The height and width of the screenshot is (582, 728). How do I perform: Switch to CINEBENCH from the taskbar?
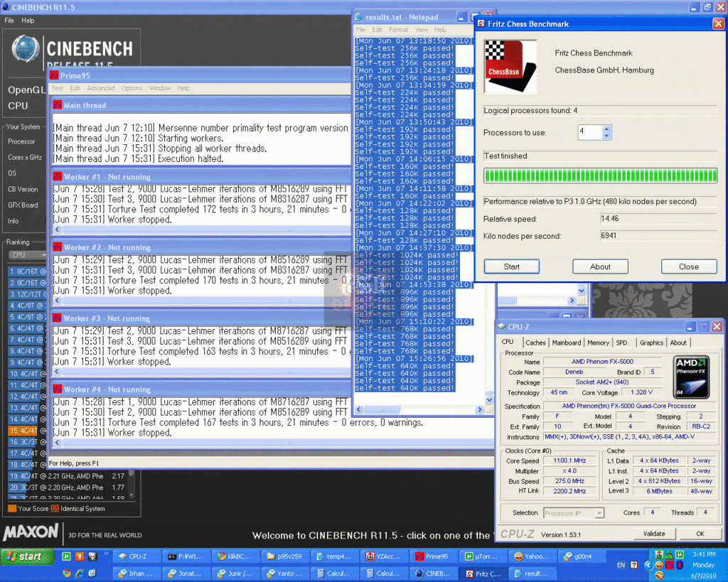pyautogui.click(x=434, y=573)
